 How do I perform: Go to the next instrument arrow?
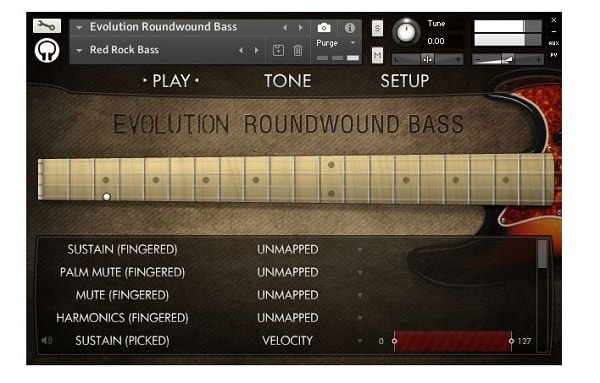(300, 28)
